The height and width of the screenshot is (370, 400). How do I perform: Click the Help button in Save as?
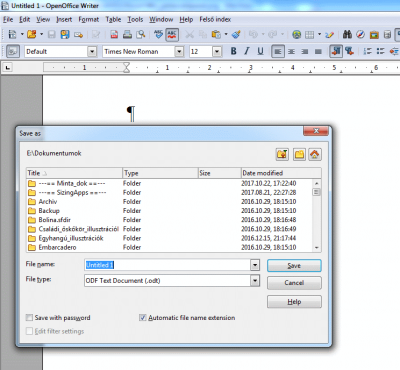(294, 302)
